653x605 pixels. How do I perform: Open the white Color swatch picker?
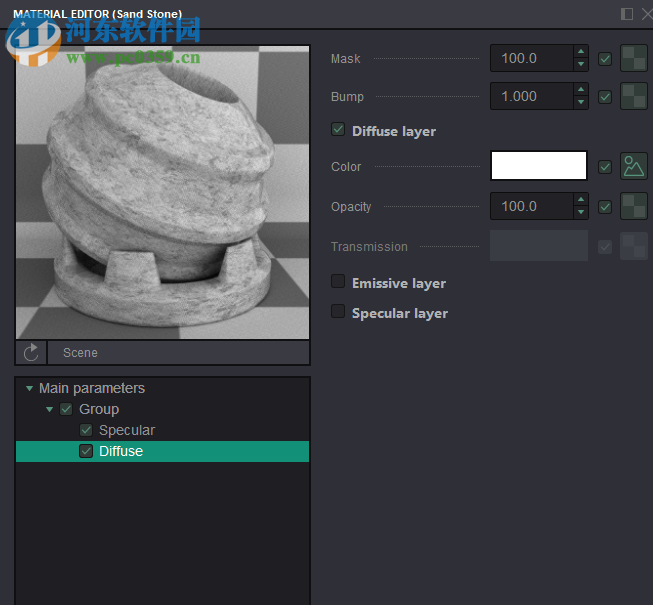pos(539,166)
